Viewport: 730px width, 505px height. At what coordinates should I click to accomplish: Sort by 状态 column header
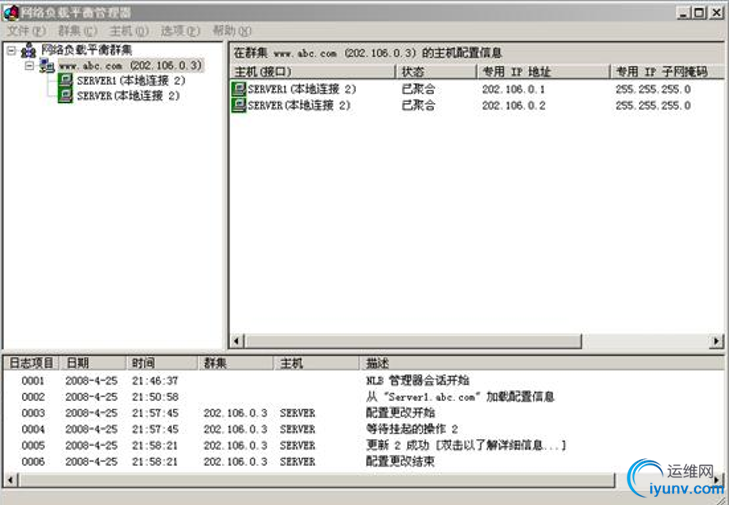pyautogui.click(x=436, y=72)
